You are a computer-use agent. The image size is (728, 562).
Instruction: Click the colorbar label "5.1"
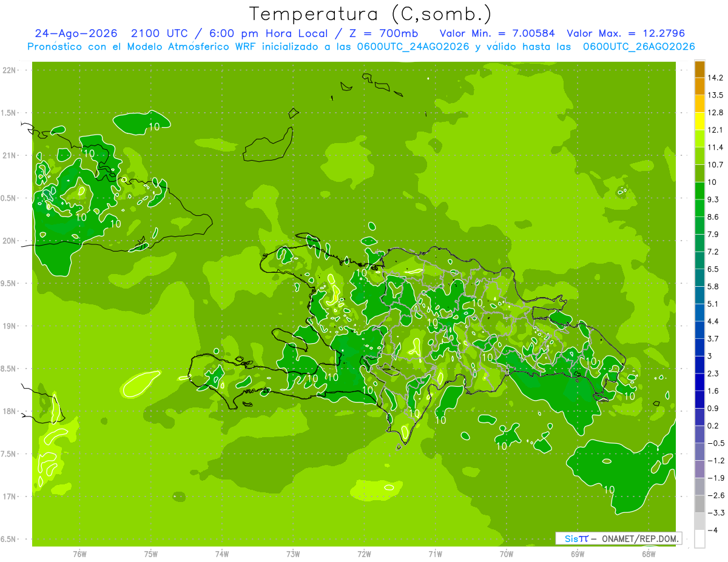coord(713,304)
